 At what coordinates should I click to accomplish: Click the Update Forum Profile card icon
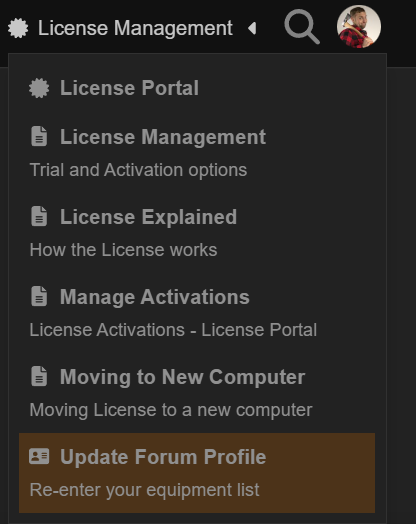[39, 456]
